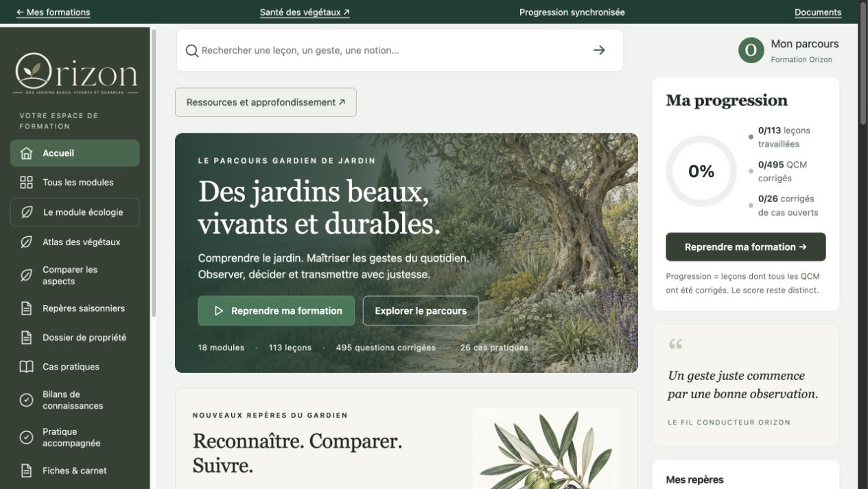868x489 pixels.
Task: Click dark Reprendre ma formation → button
Action: pos(746,247)
